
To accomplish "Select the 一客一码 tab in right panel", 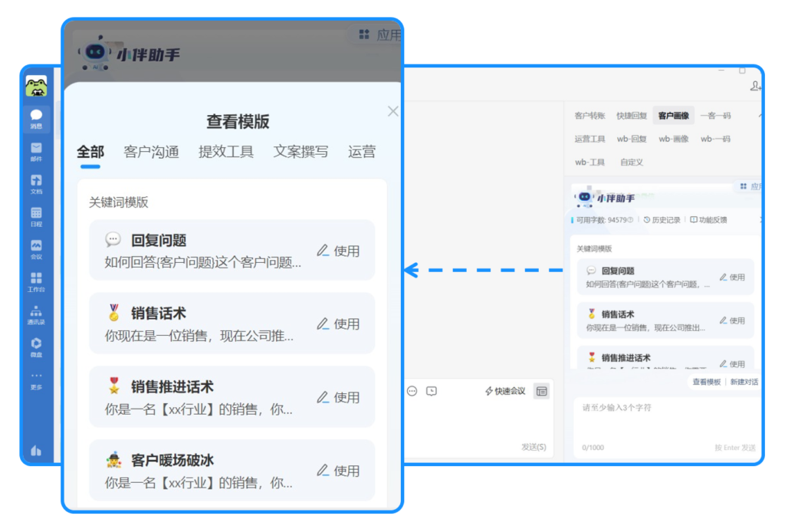I will point(715,116).
